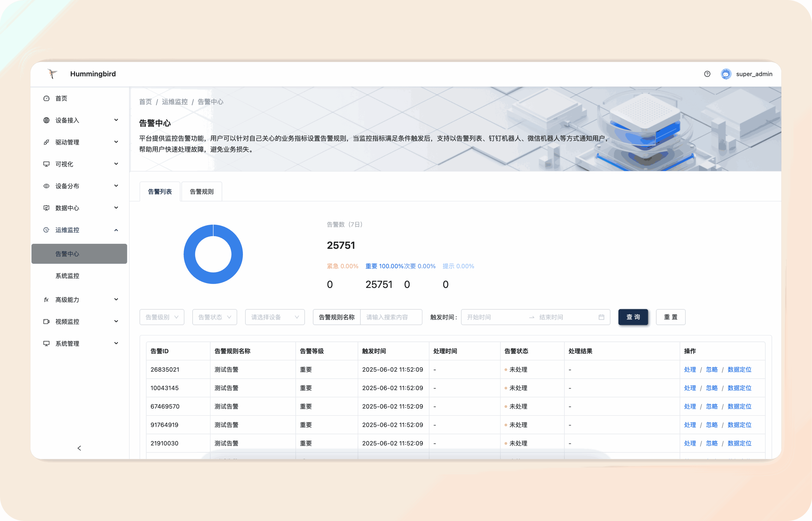Open the 告警级别 dropdown
812x521 pixels.
click(162, 317)
